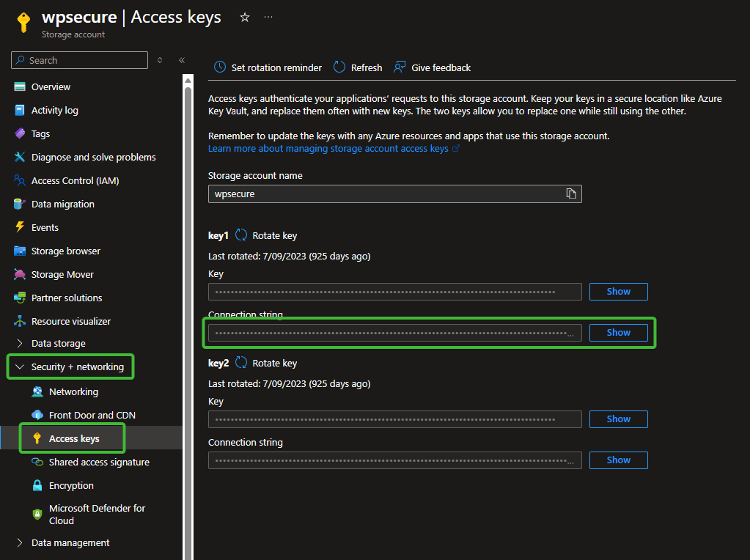This screenshot has width=750, height=560.
Task: Collapse the sidebar with double chevron icon
Action: tap(182, 60)
